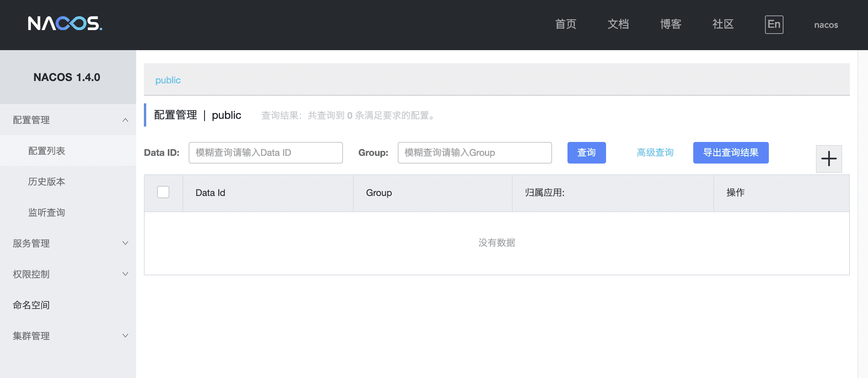868x378 pixels.
Task: Open the 文档 link in top navigation
Action: click(618, 24)
